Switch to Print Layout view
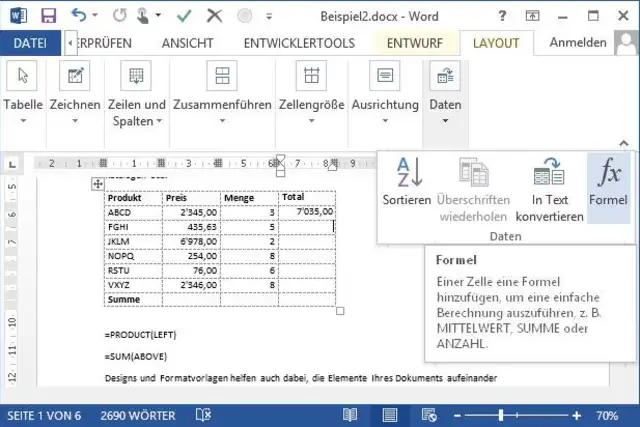 389,414
